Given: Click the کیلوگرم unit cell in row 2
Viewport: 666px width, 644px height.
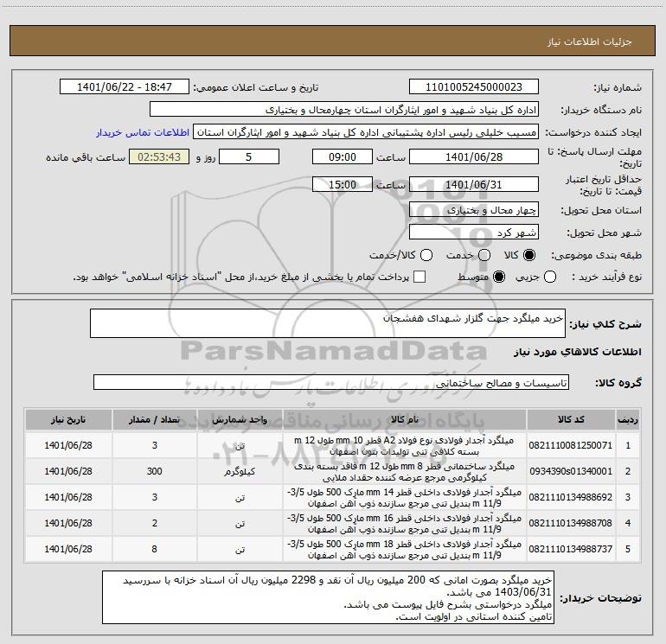Looking at the screenshot, I should [240, 471].
